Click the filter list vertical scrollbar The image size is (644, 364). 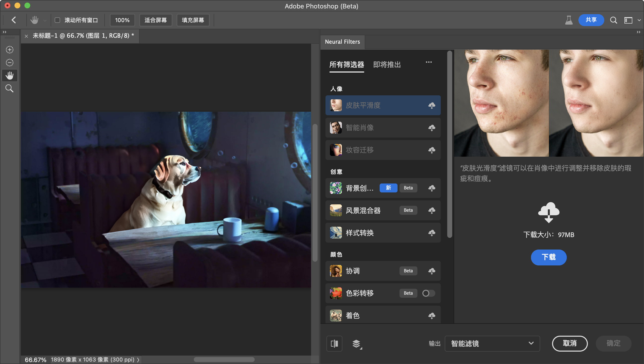pos(449,144)
